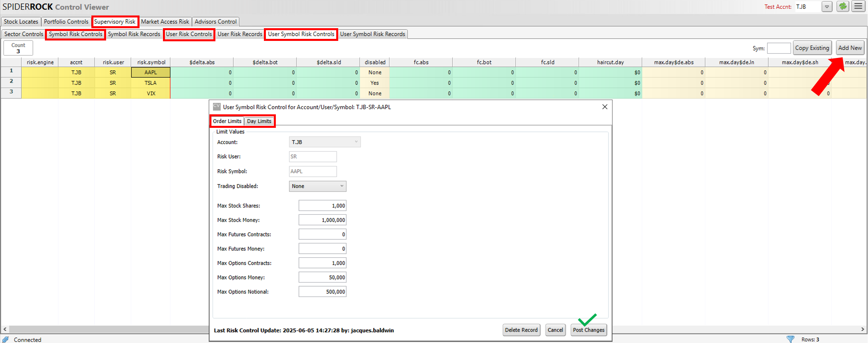The image size is (868, 343).
Task: Click the fc.bot column header
Action: click(484, 62)
